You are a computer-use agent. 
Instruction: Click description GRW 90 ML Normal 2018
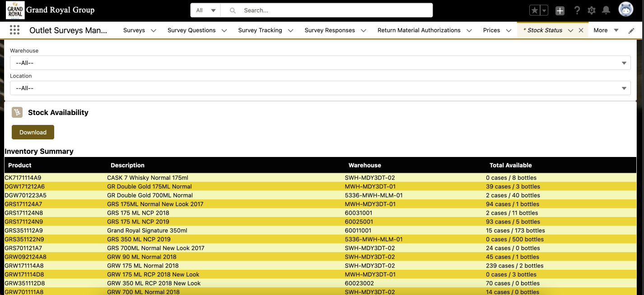142,257
